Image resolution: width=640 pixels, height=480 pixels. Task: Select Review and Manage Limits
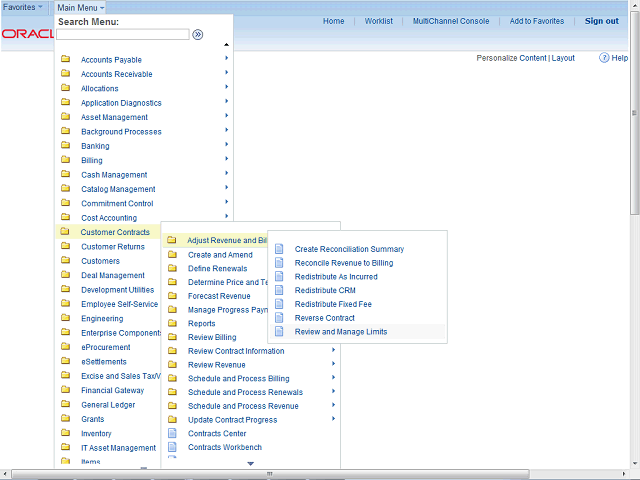[341, 332]
